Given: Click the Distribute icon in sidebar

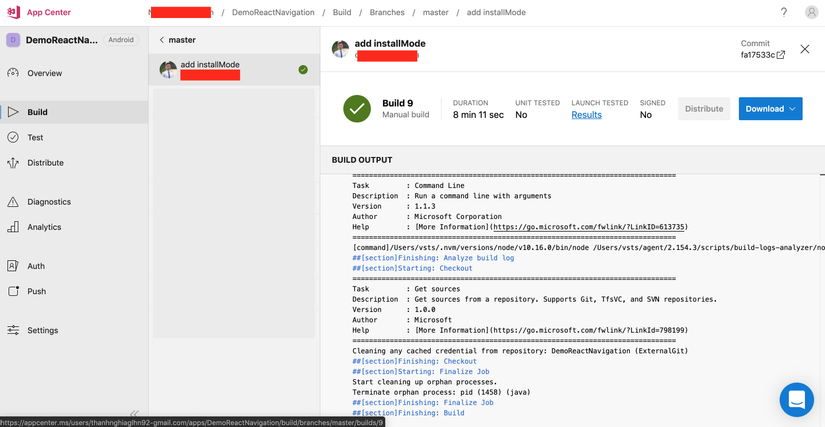Looking at the screenshot, I should pos(13,163).
